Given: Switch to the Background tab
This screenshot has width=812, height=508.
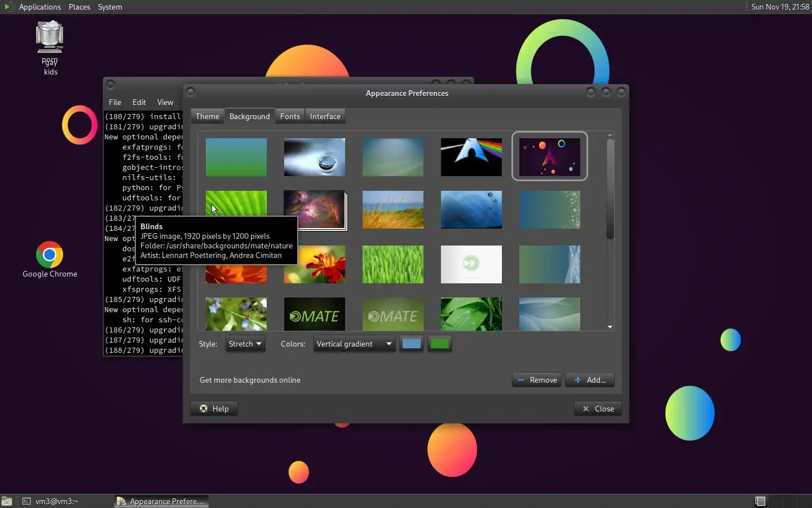Looking at the screenshot, I should click(250, 116).
